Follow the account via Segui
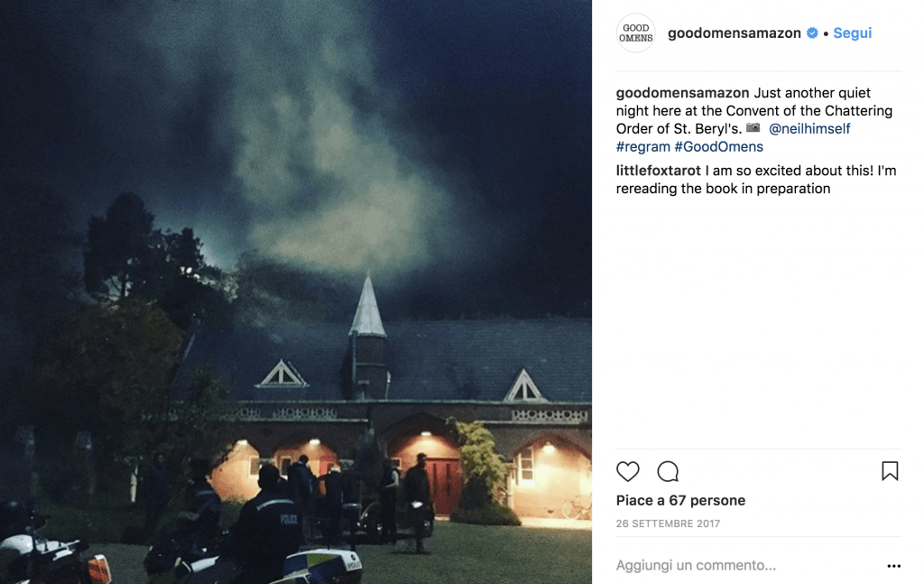 [852, 33]
